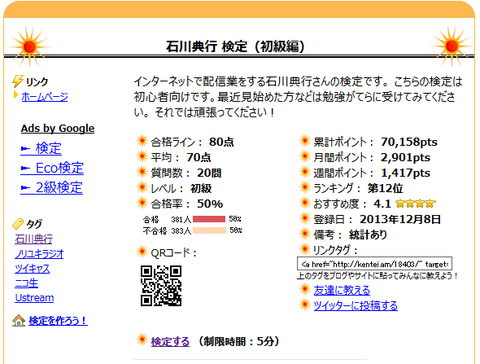Click the QR code image
Image resolution: width=480 pixels, height=364 pixels.
[x=161, y=286]
